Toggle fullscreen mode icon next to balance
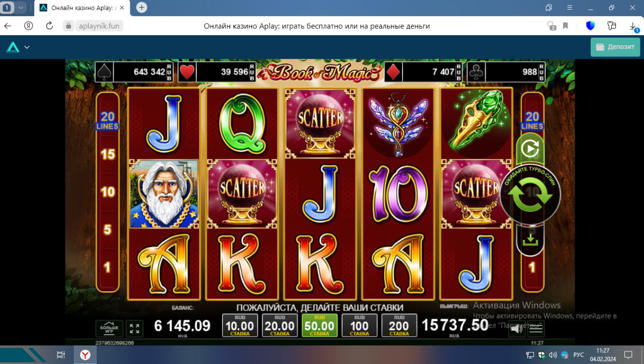Screen dimensions: 644x364 coord(134,328)
